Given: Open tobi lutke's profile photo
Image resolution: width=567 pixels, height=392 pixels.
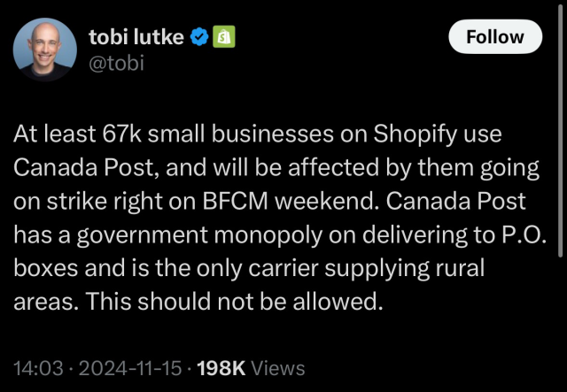Looking at the screenshot, I should click(x=44, y=48).
